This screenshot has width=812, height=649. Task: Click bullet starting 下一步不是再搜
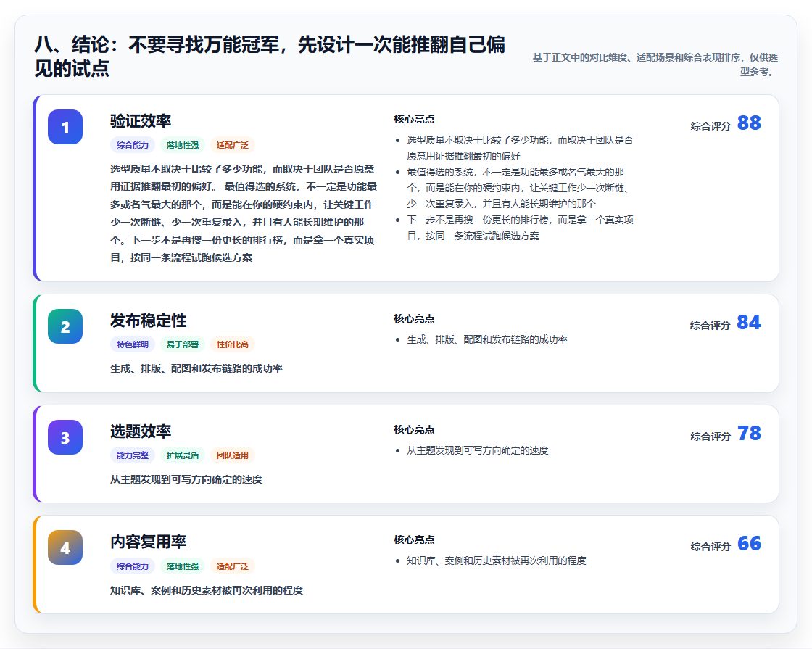520,228
